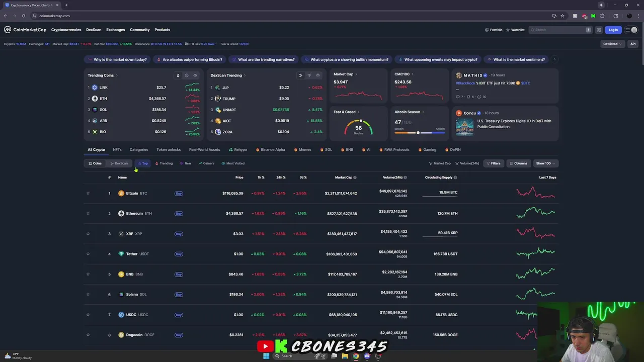
Task: Star Solana to add to watchlist
Action: click(x=88, y=294)
